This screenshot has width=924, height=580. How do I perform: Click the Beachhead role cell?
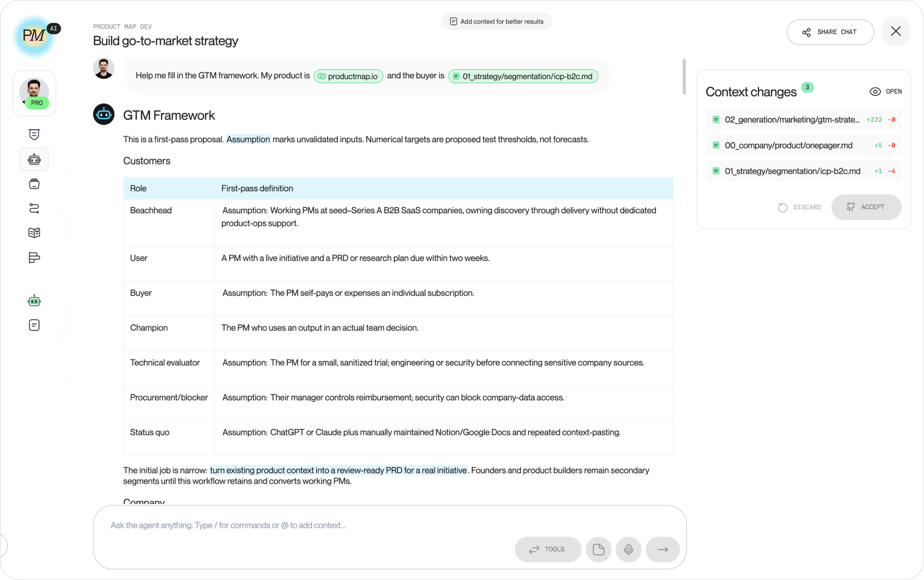(x=169, y=223)
